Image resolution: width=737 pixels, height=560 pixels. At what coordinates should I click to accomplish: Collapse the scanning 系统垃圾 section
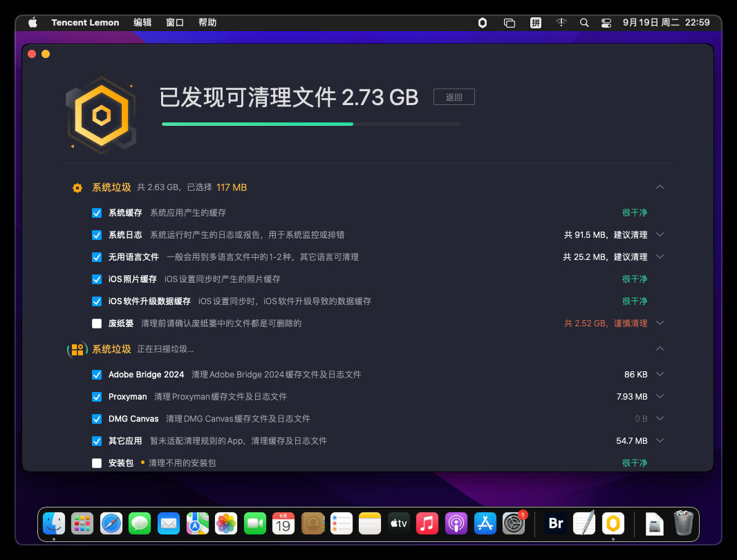pyautogui.click(x=660, y=349)
